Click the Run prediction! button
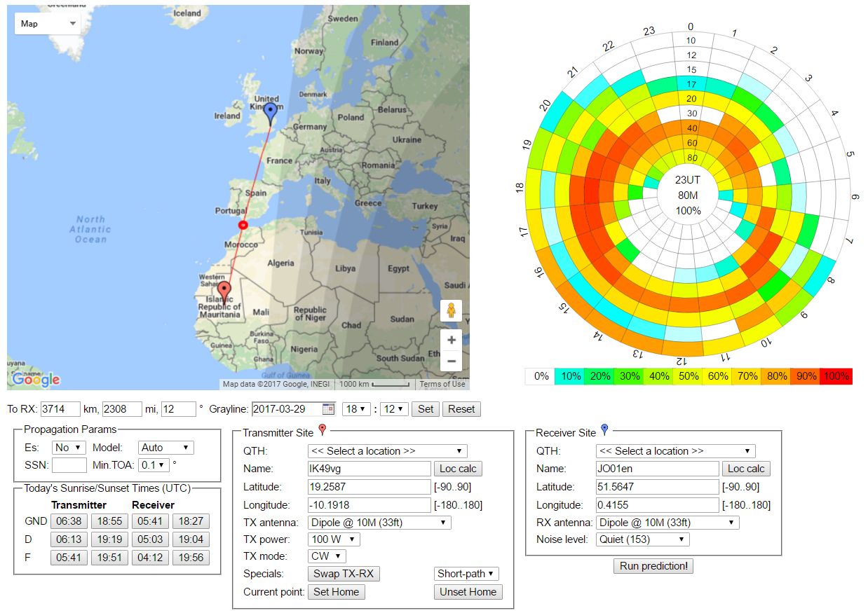The width and height of the screenshot is (868, 613). click(x=653, y=566)
